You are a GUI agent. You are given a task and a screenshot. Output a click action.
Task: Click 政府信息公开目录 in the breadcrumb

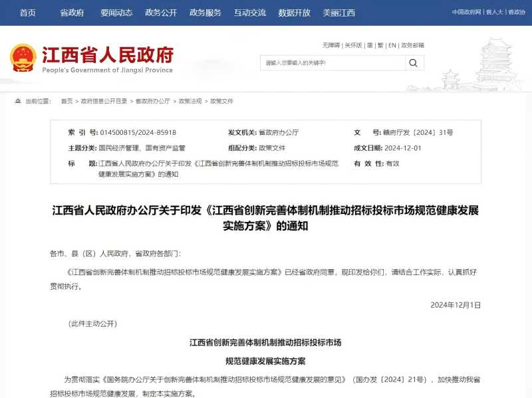click(x=104, y=101)
